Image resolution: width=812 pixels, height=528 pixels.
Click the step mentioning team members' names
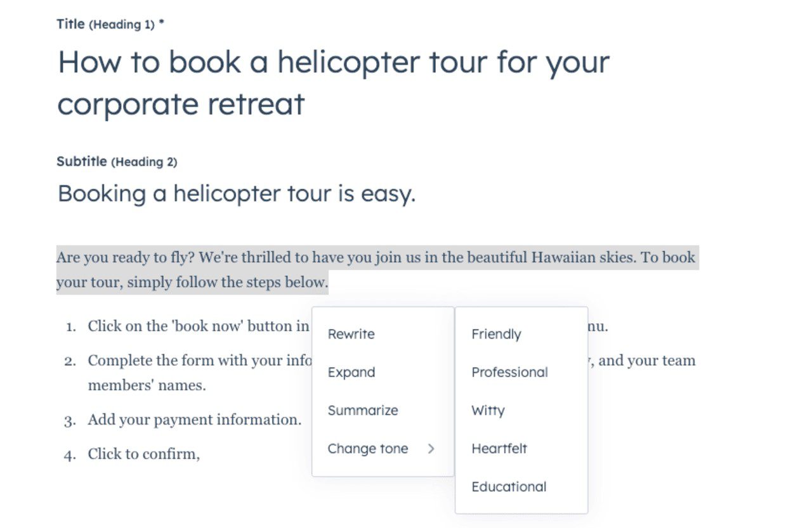190,372
